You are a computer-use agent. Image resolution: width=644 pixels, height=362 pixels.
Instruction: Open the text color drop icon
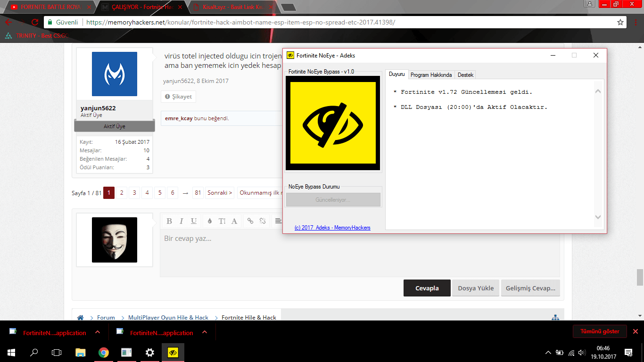pyautogui.click(x=210, y=221)
